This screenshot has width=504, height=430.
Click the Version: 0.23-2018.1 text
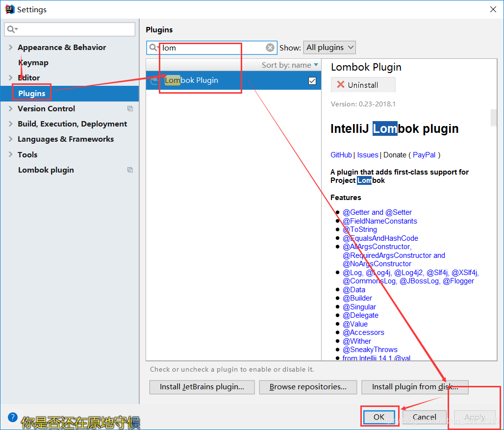363,104
